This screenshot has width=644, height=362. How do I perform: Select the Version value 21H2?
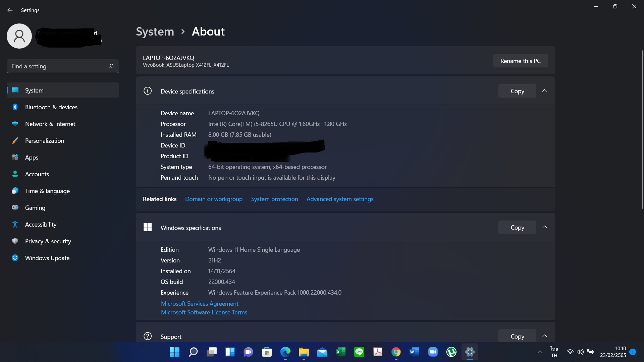214,260
